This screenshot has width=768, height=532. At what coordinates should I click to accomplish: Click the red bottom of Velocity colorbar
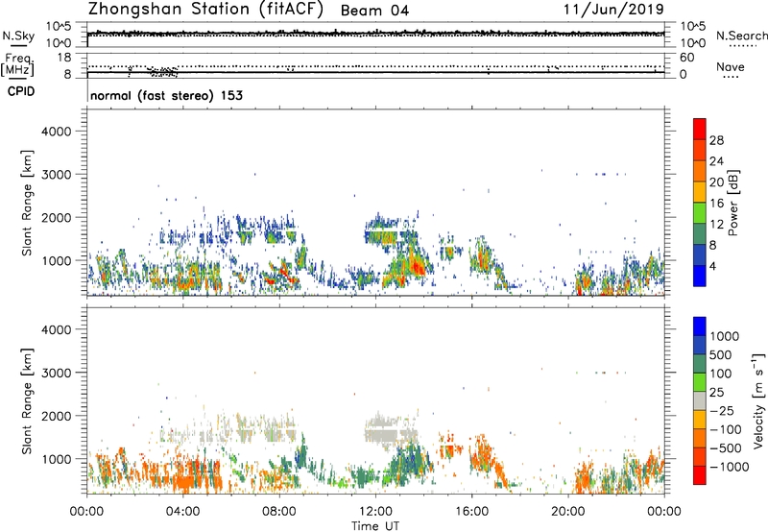pyautogui.click(x=700, y=475)
